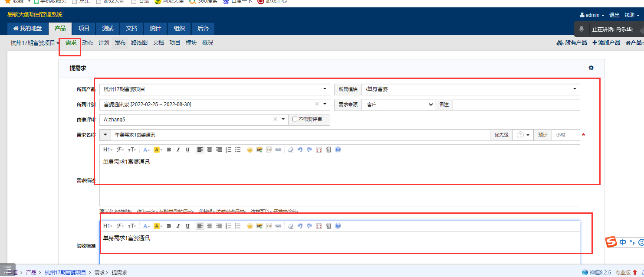The height and width of the screenshot is (277, 644).
Task: Click the 需求名称 title input field
Action: (x=300, y=135)
